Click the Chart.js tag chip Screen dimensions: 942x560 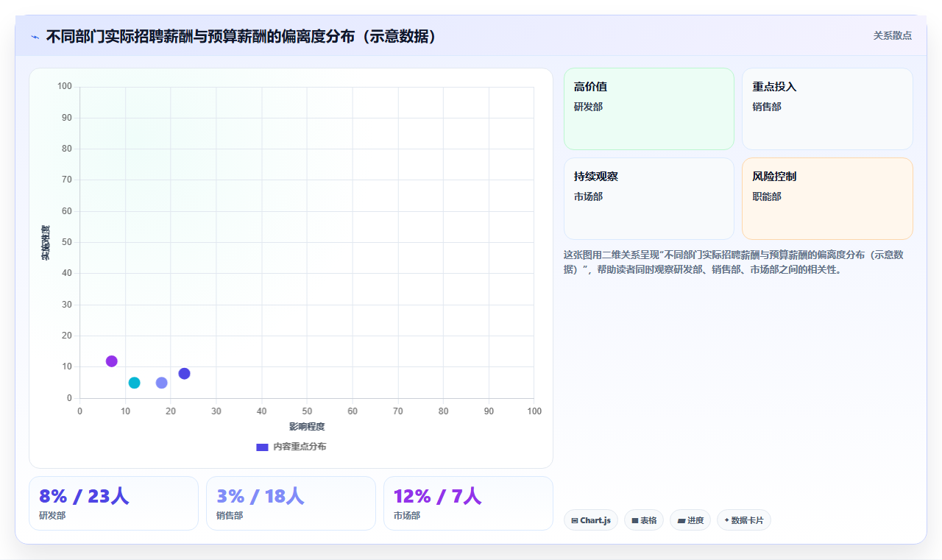(591, 520)
